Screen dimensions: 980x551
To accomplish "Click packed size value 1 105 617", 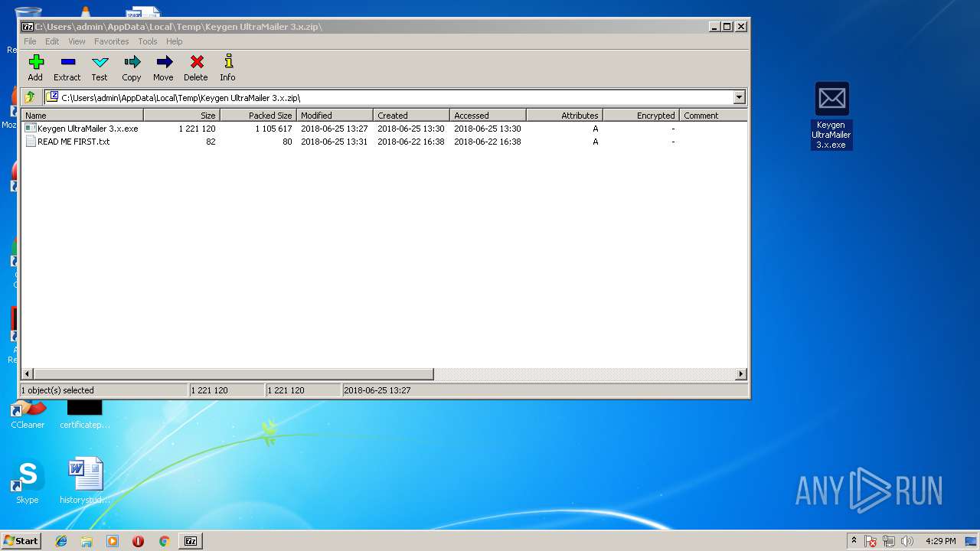I will tap(273, 129).
